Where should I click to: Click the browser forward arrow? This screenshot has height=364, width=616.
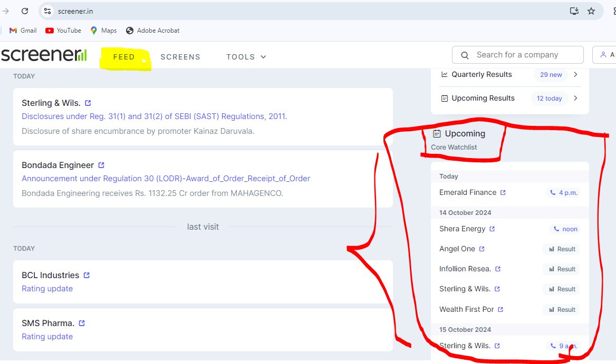coord(5,11)
